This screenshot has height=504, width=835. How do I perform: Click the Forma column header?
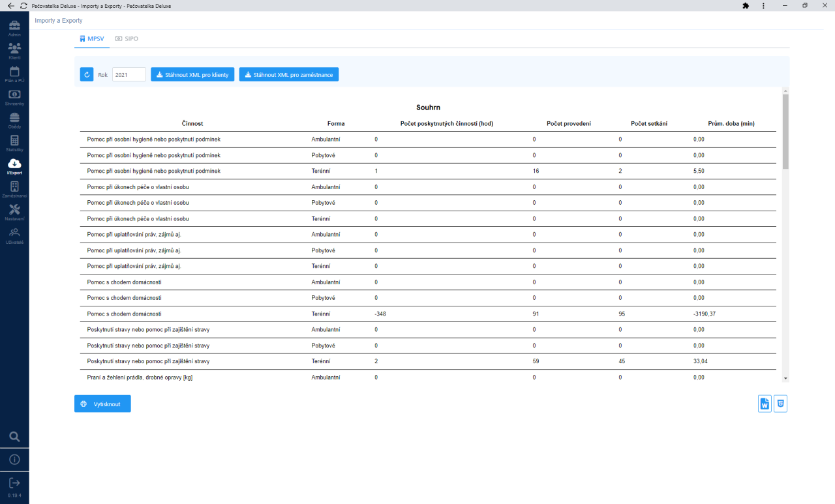[336, 123]
